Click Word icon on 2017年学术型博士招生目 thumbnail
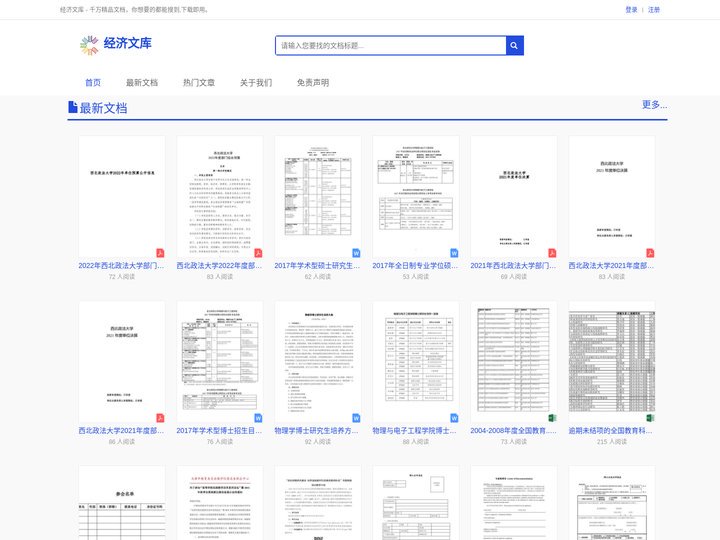The image size is (720, 540). tap(259, 418)
